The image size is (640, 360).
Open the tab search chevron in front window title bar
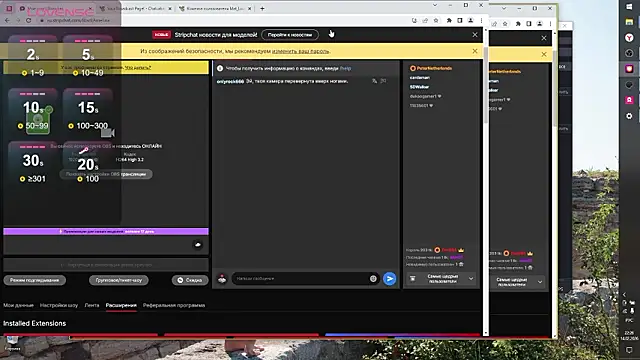435,5
